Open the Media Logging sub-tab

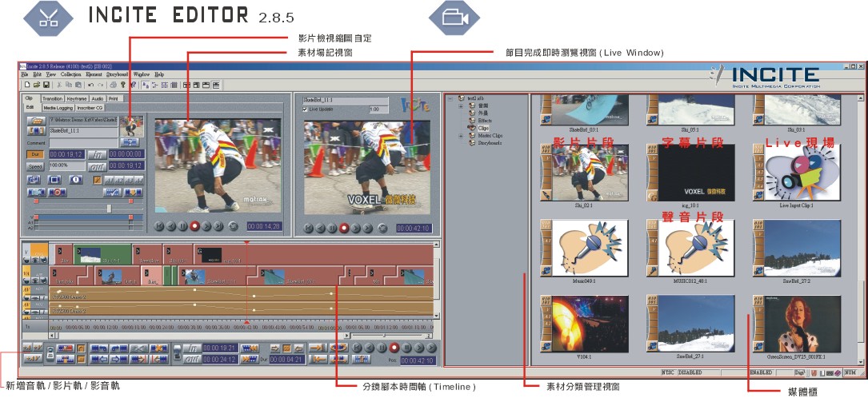(58, 108)
